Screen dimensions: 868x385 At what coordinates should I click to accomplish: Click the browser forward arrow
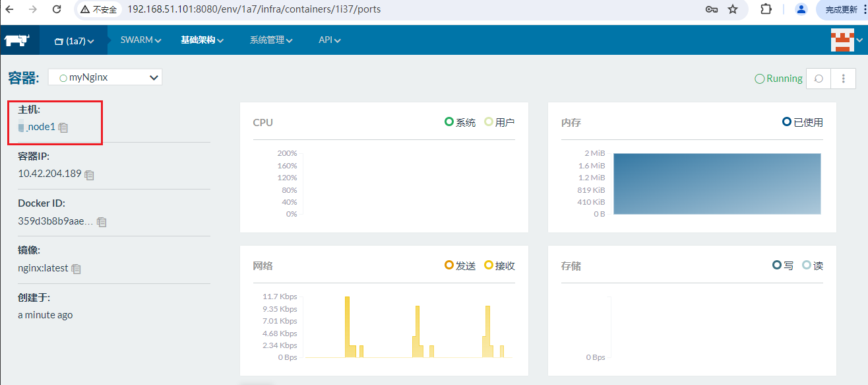tap(33, 10)
